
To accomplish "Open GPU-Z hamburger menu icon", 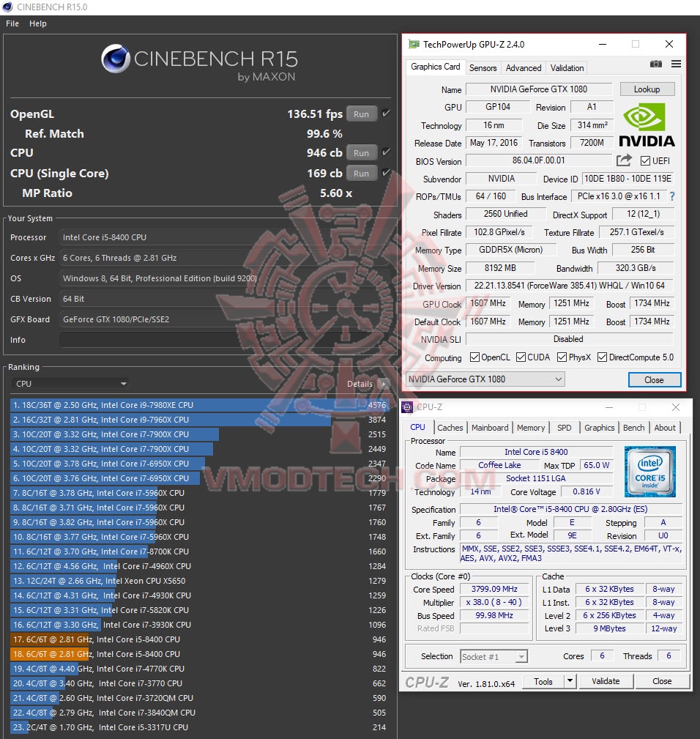I will pos(676,64).
